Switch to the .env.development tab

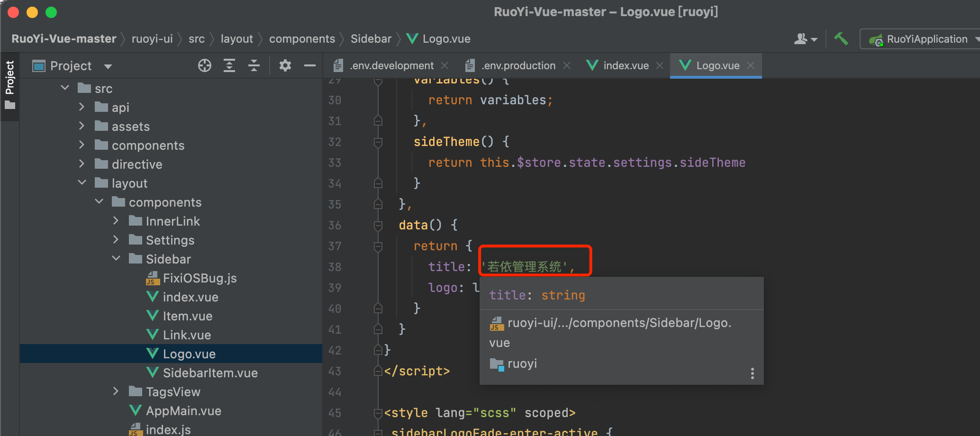click(x=391, y=65)
